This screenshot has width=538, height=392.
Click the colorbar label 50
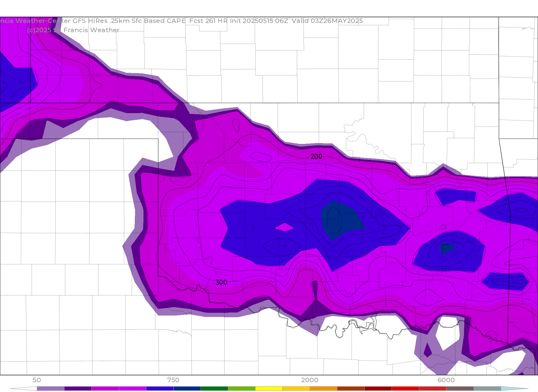point(37,380)
